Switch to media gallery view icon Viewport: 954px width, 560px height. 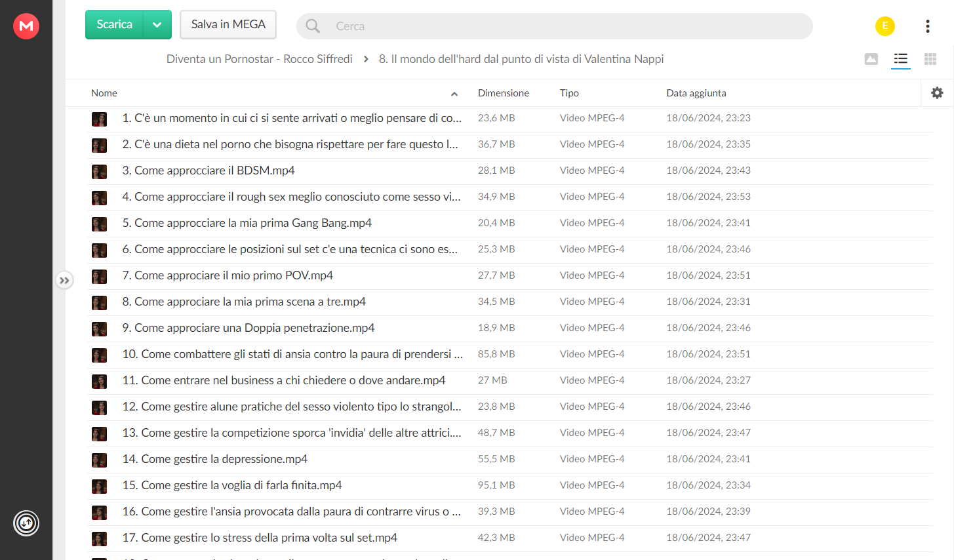(x=871, y=59)
